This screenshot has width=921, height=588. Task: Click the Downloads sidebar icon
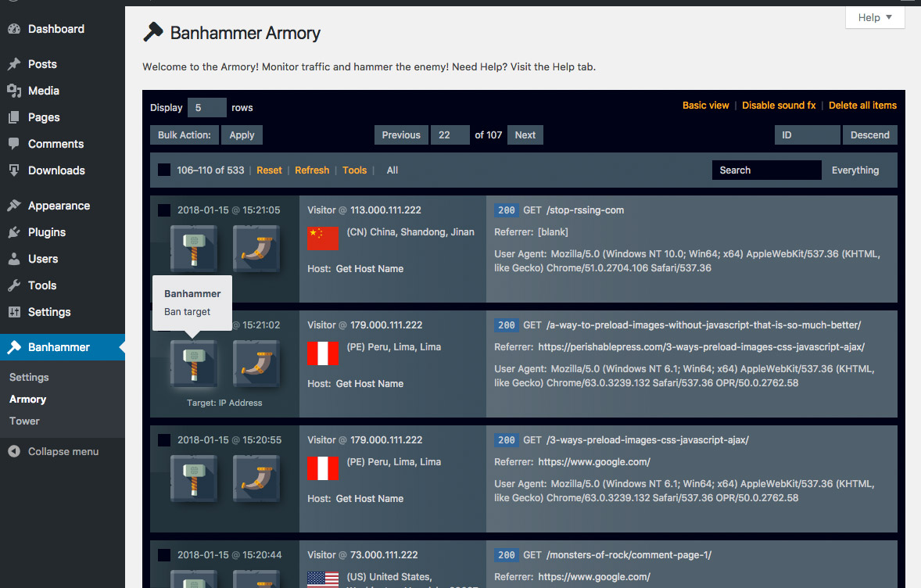pos(14,170)
